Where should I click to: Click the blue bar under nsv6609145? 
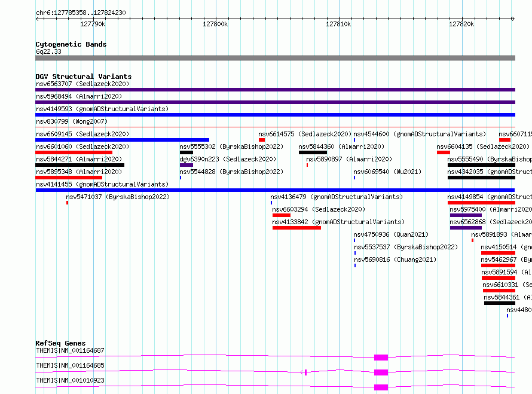click(122, 140)
